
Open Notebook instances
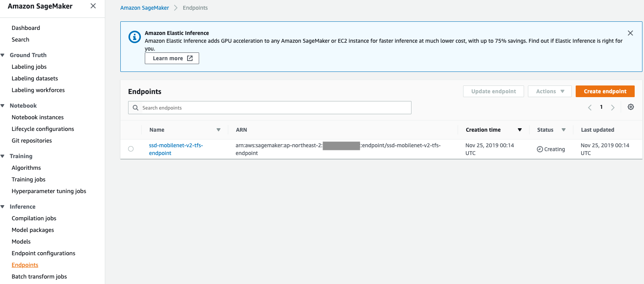click(38, 117)
